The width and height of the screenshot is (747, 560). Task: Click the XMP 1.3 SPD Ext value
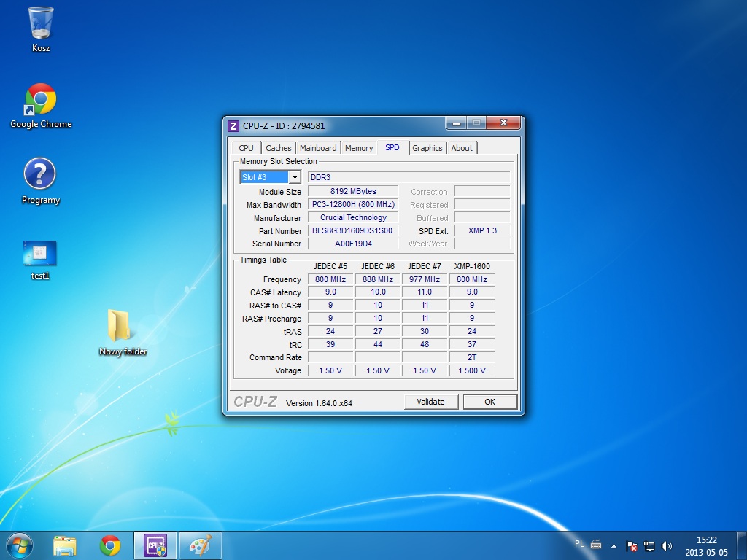tap(482, 231)
